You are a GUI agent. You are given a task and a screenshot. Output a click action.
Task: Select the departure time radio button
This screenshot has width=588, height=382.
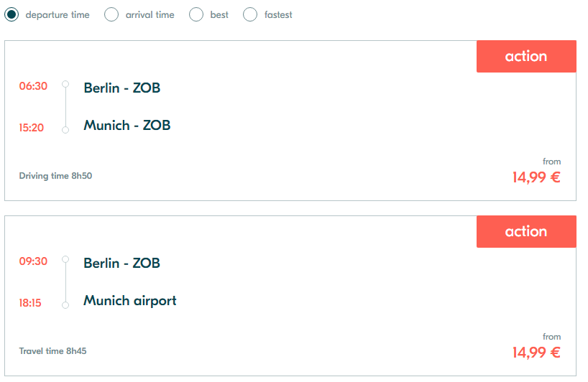(x=12, y=14)
